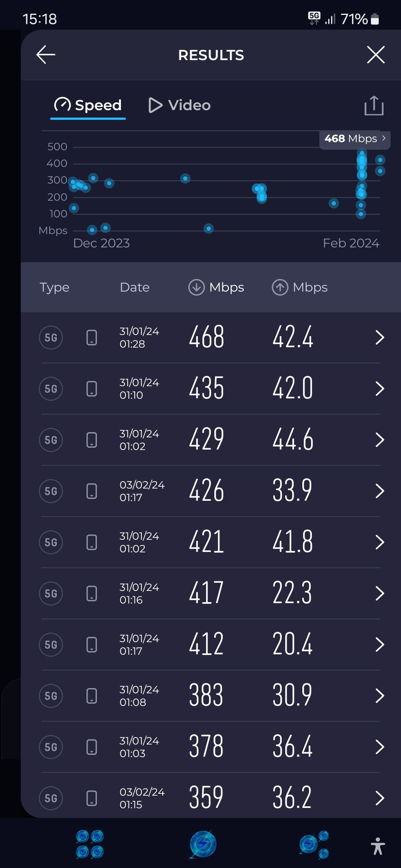Close the Results screen with X

click(x=376, y=55)
